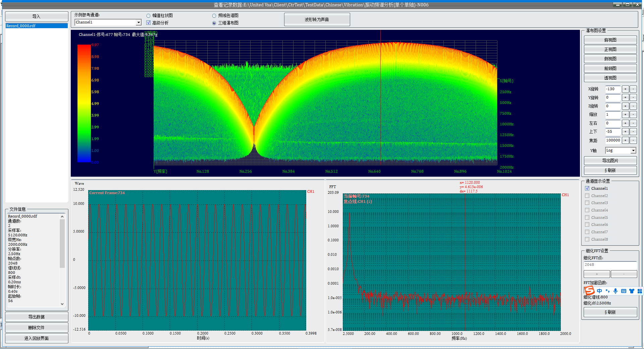
Task: Switch waterfall to 俯视图 view
Action: [610, 40]
